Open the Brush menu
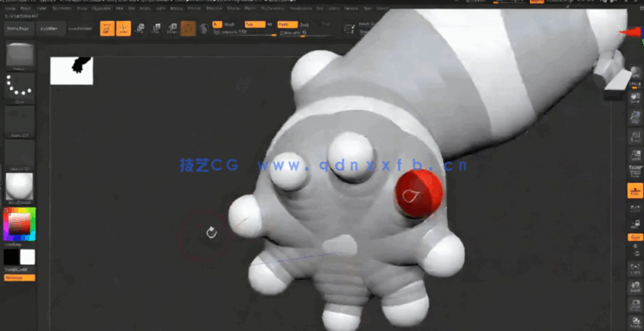Screen dimensions: 644x331 pos(25,8)
